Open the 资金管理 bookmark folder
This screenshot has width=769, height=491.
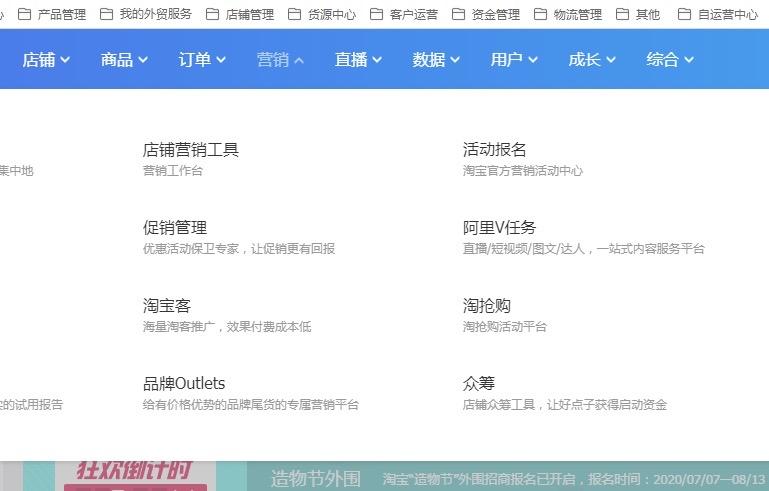click(486, 14)
